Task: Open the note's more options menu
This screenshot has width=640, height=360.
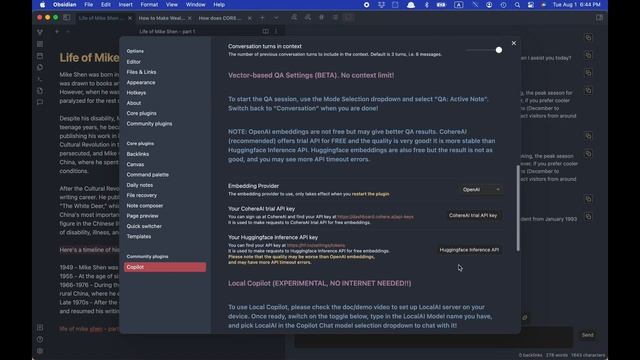Action: (276, 31)
